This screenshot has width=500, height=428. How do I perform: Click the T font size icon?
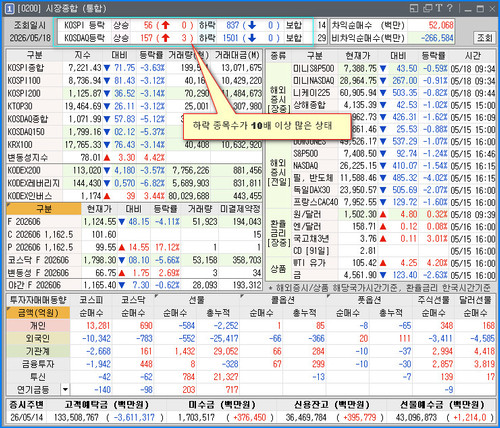click(439, 8)
